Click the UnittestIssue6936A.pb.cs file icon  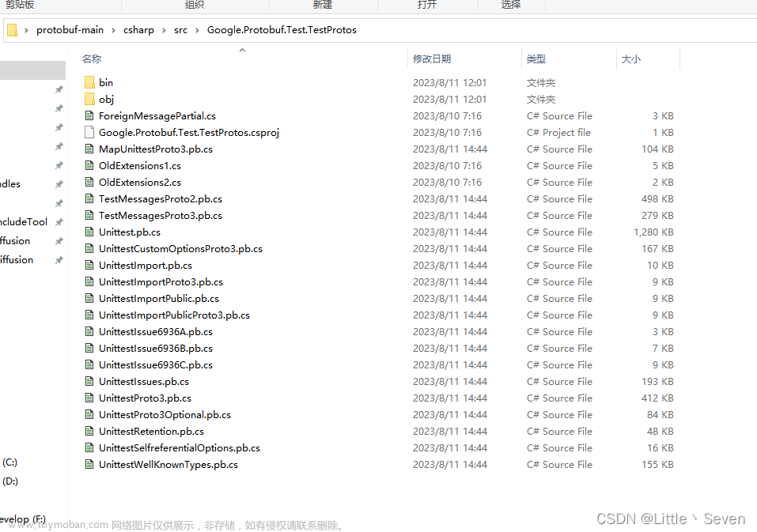[89, 332]
